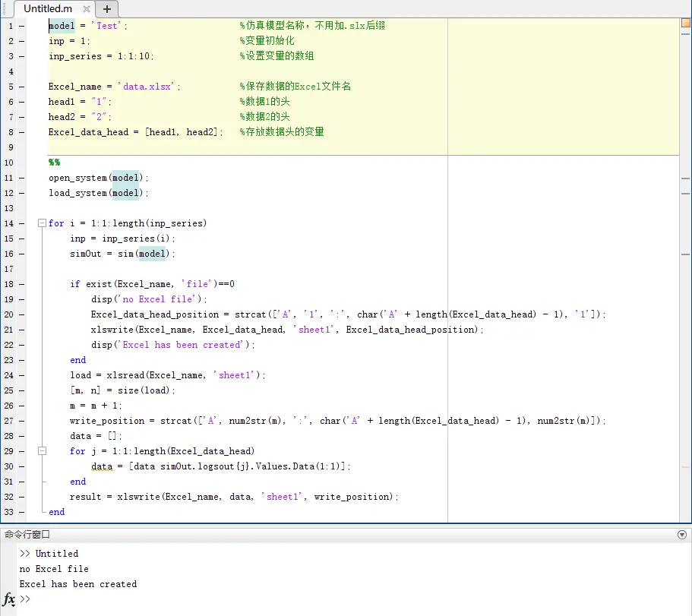Set breakpoint at line 11 dash

pyautogui.click(x=21, y=178)
